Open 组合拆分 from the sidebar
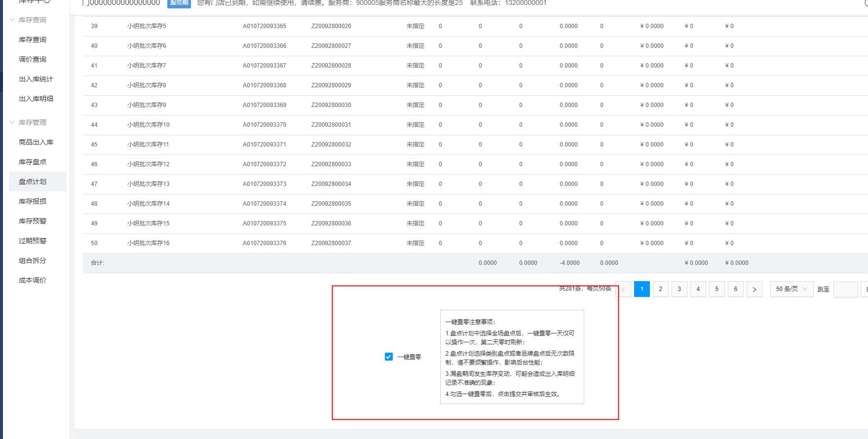 pyautogui.click(x=33, y=260)
